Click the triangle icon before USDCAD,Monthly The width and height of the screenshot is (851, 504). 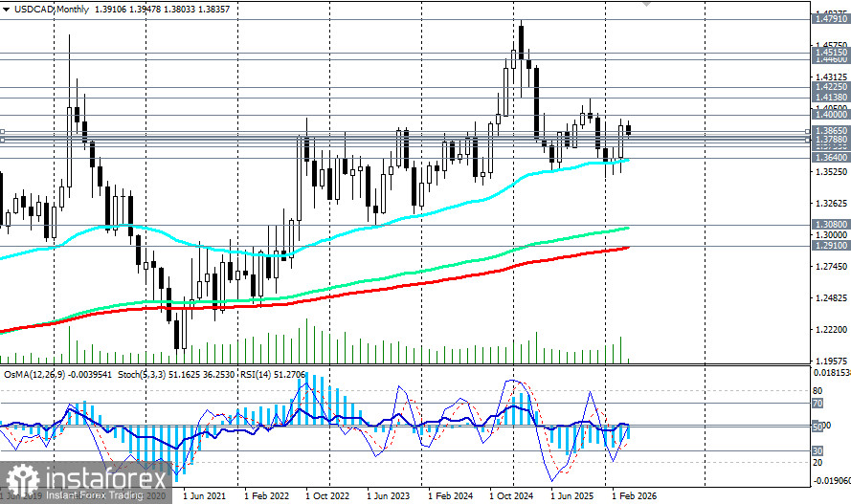pyautogui.click(x=7, y=9)
